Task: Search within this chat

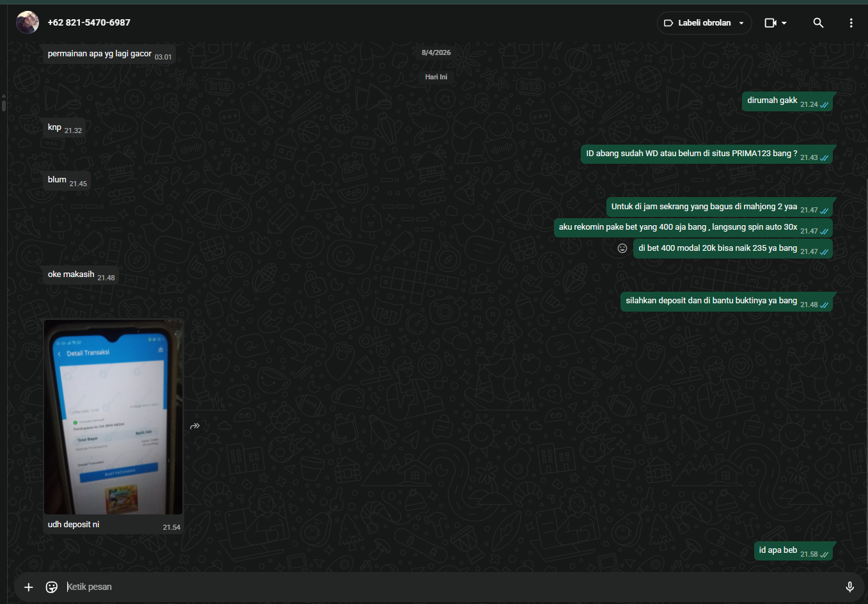Action: (818, 23)
